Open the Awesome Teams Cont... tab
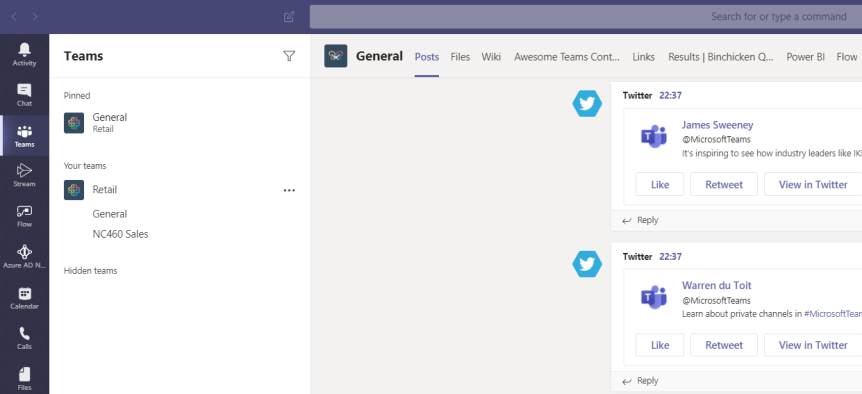Viewport: 862px width, 394px height. (x=567, y=57)
